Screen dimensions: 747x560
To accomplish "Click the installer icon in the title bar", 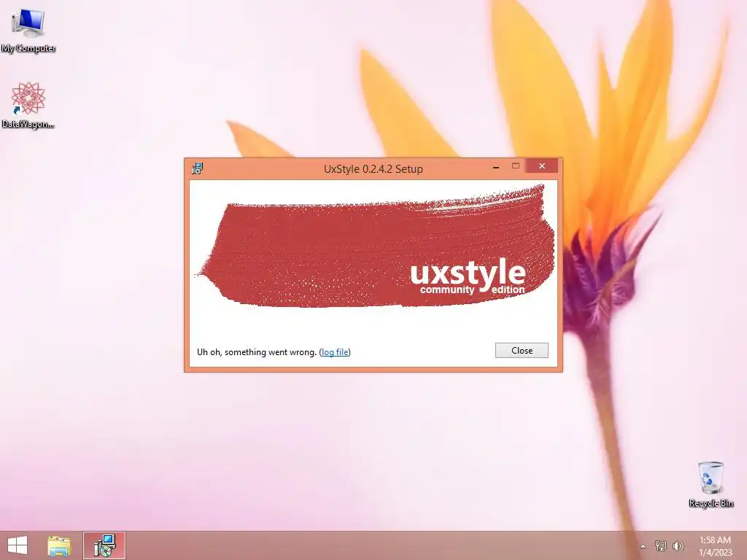I will click(x=197, y=168).
